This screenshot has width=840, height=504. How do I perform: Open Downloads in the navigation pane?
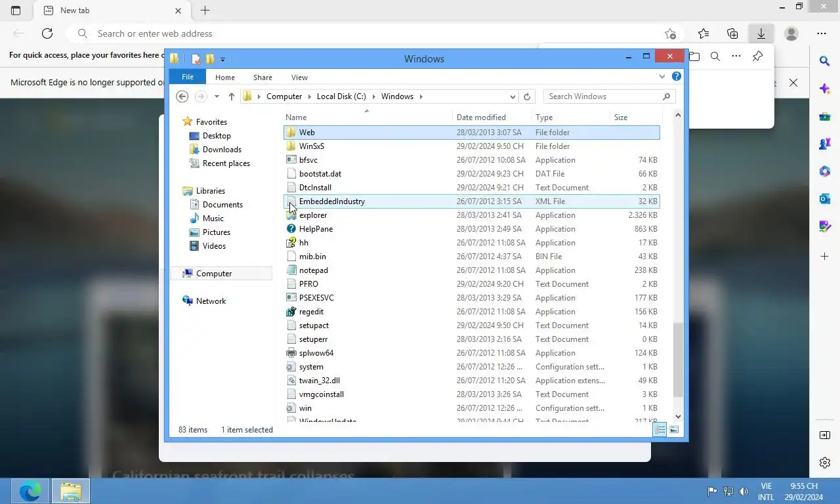pyautogui.click(x=222, y=150)
